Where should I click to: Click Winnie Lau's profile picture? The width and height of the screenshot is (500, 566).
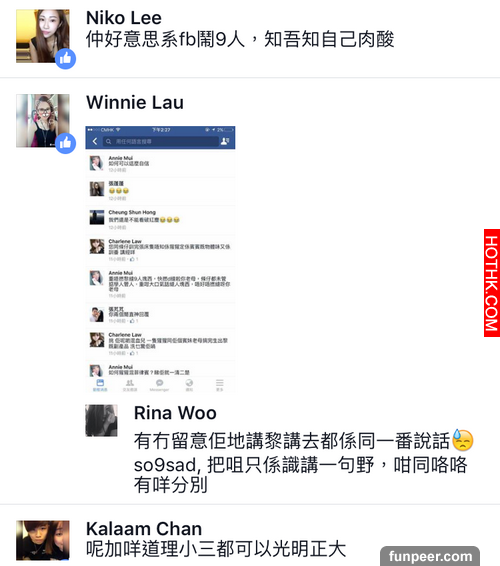click(43, 121)
